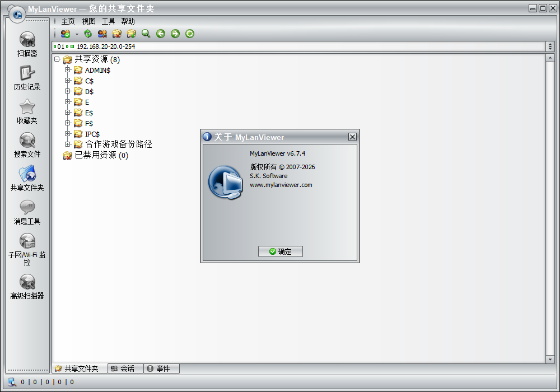Image resolution: width=560 pixels, height=392 pixels.
Task: Launch the 高级扫描器 advanced scanner
Action: click(27, 287)
